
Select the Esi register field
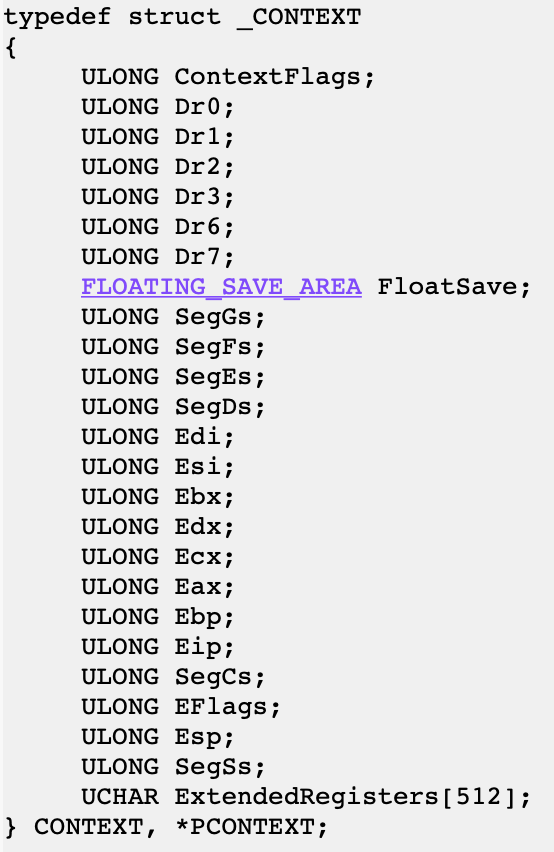coord(198,467)
